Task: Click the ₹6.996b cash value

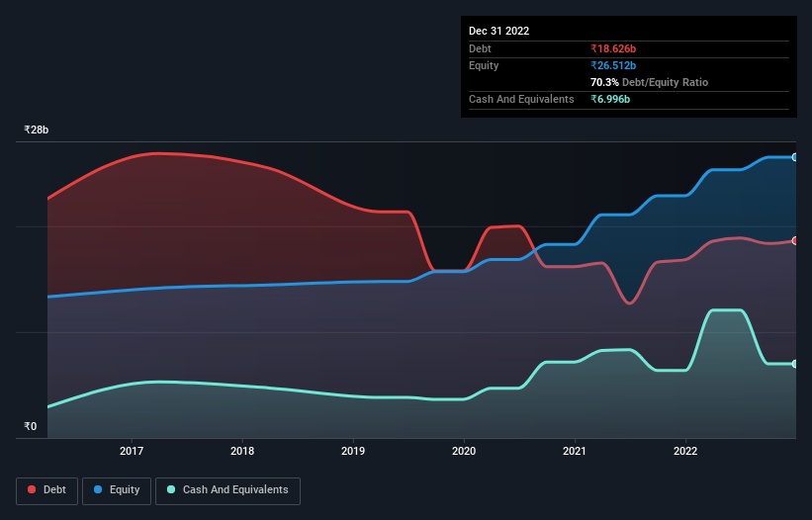Action: coord(610,99)
